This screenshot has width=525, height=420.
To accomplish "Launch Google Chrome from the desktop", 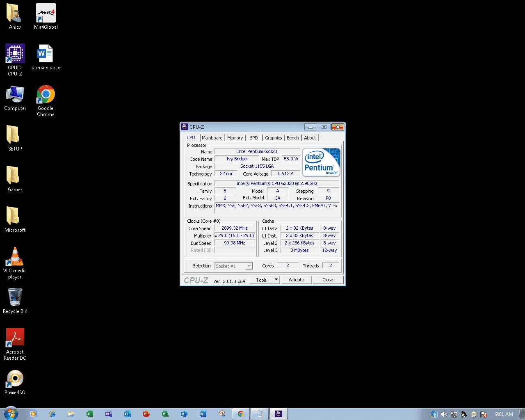I will click(46, 100).
